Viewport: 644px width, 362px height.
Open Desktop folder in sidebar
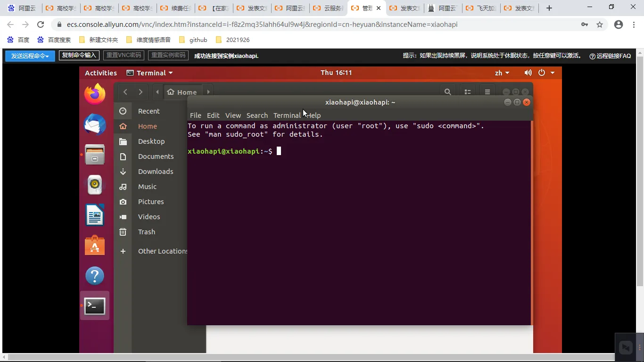[x=151, y=141]
